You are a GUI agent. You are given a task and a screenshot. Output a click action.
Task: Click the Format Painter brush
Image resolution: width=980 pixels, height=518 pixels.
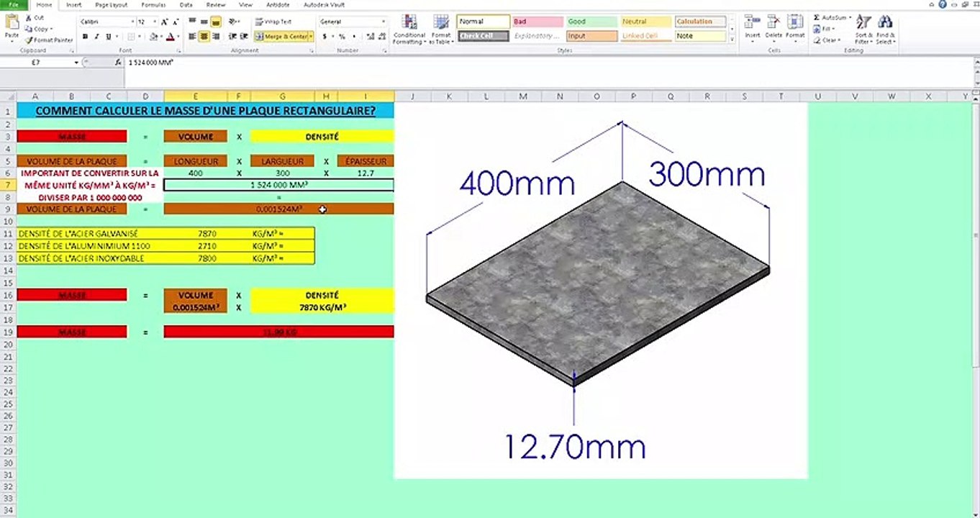(48, 40)
